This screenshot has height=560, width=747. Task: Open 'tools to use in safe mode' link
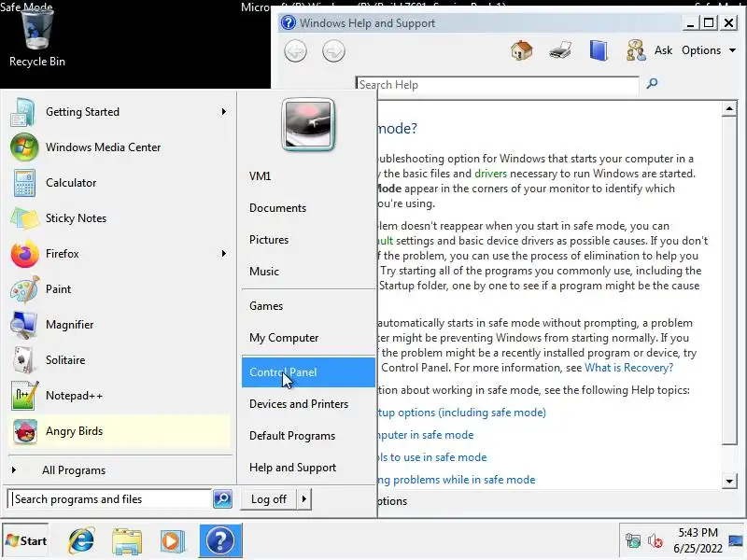tap(431, 457)
